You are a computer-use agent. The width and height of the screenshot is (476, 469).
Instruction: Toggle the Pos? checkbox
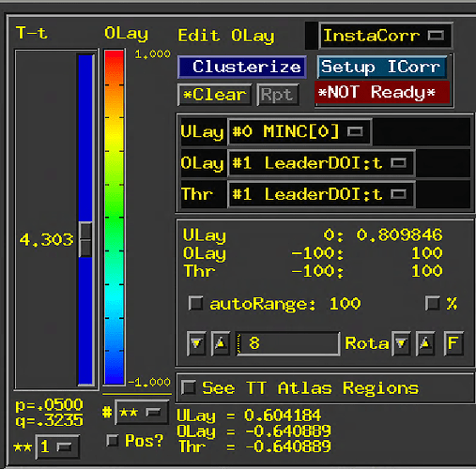click(x=112, y=441)
